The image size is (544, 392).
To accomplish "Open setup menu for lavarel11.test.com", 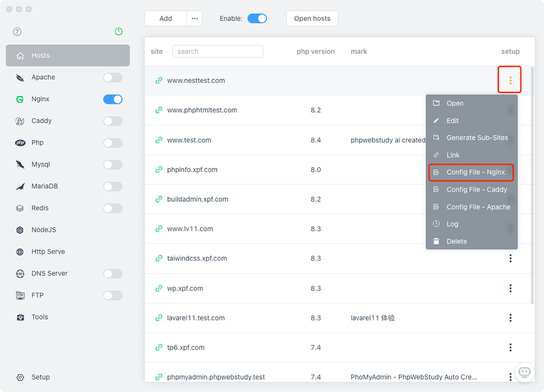I will (510, 318).
